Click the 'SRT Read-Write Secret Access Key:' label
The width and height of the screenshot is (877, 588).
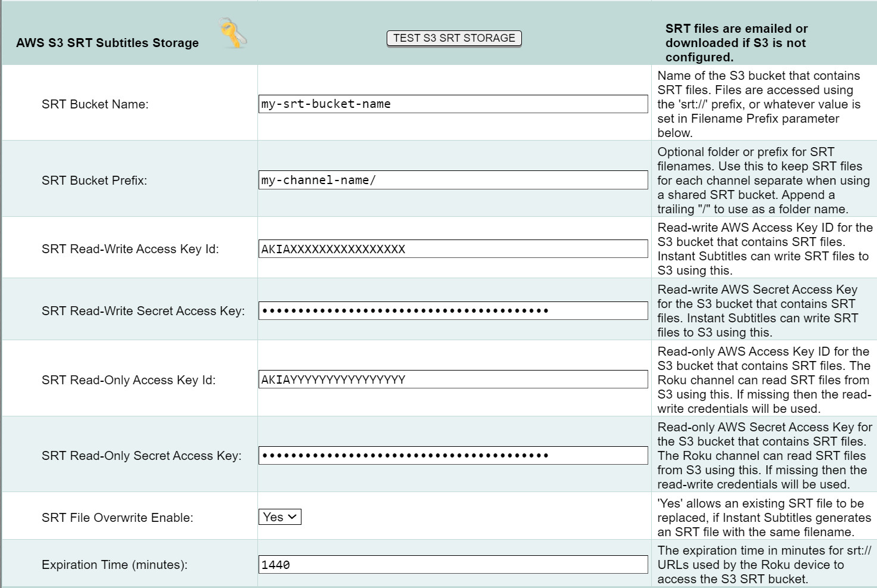[143, 311]
